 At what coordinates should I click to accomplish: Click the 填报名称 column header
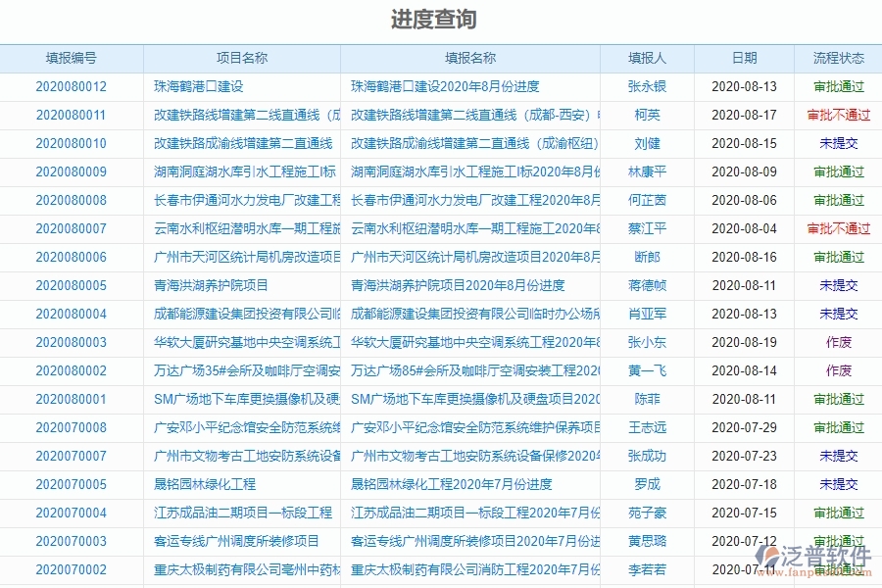click(472, 58)
